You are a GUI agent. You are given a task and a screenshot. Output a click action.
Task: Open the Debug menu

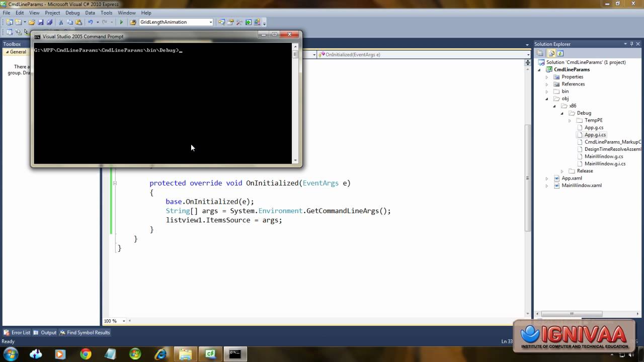72,13
